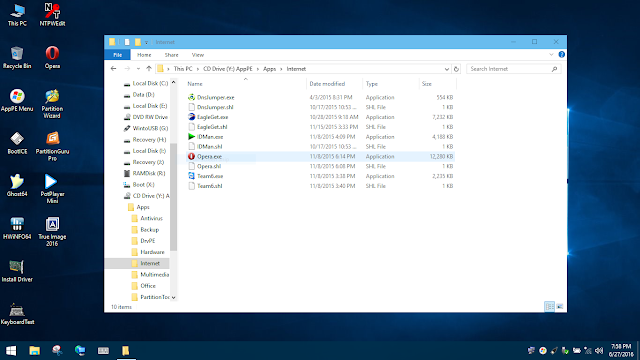The height and width of the screenshot is (360, 640).
Task: Open the Opera desktop shortcut
Action: click(52, 58)
